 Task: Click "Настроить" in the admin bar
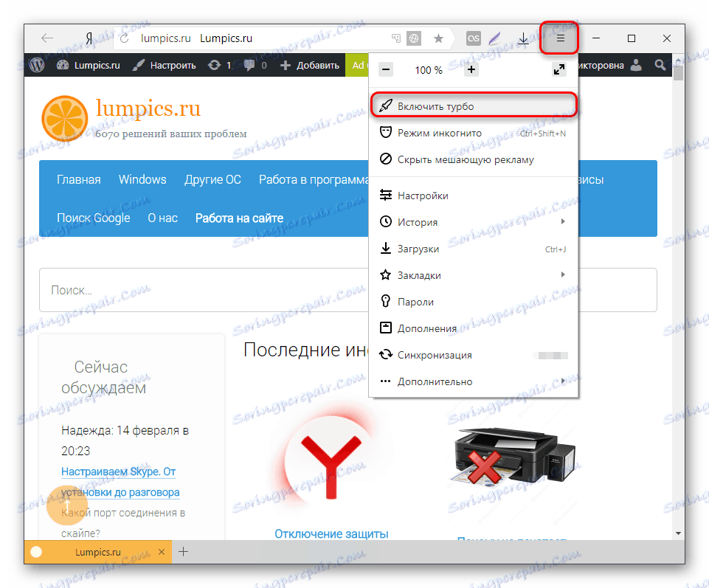164,65
